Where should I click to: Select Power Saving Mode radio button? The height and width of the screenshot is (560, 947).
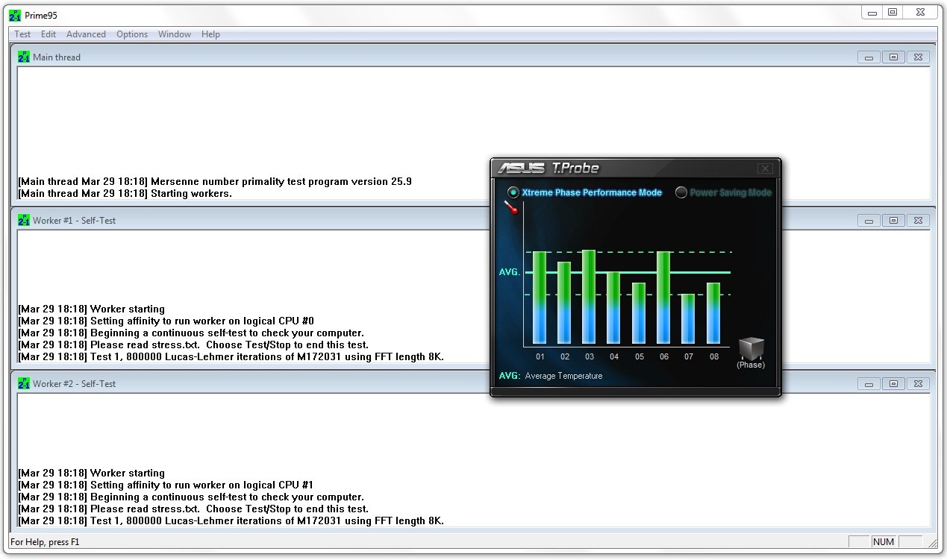tap(681, 192)
